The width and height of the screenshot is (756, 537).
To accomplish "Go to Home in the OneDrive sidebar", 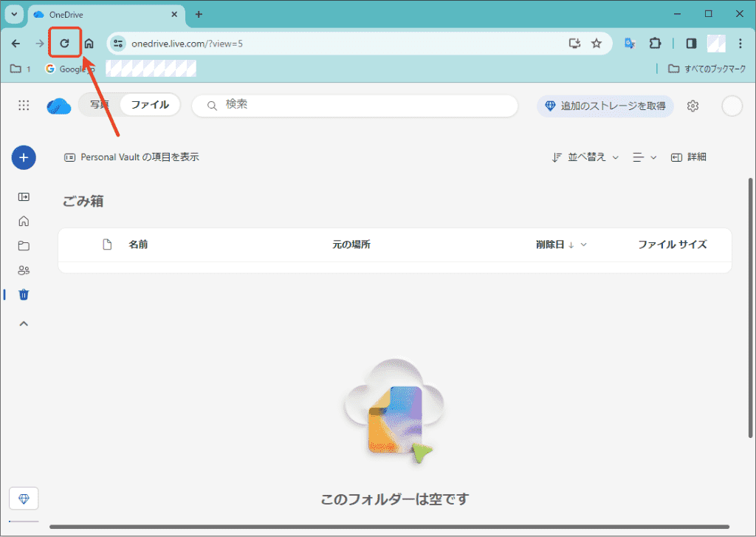I will coord(24,221).
